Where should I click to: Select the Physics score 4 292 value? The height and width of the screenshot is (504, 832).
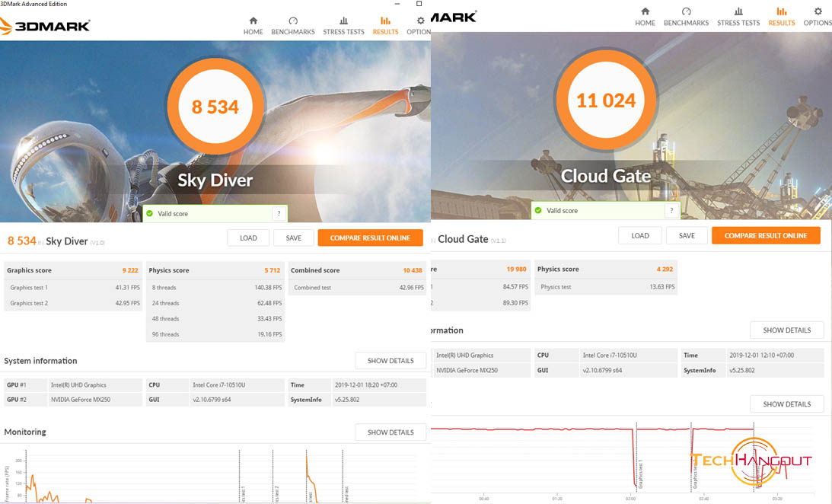[x=665, y=269]
